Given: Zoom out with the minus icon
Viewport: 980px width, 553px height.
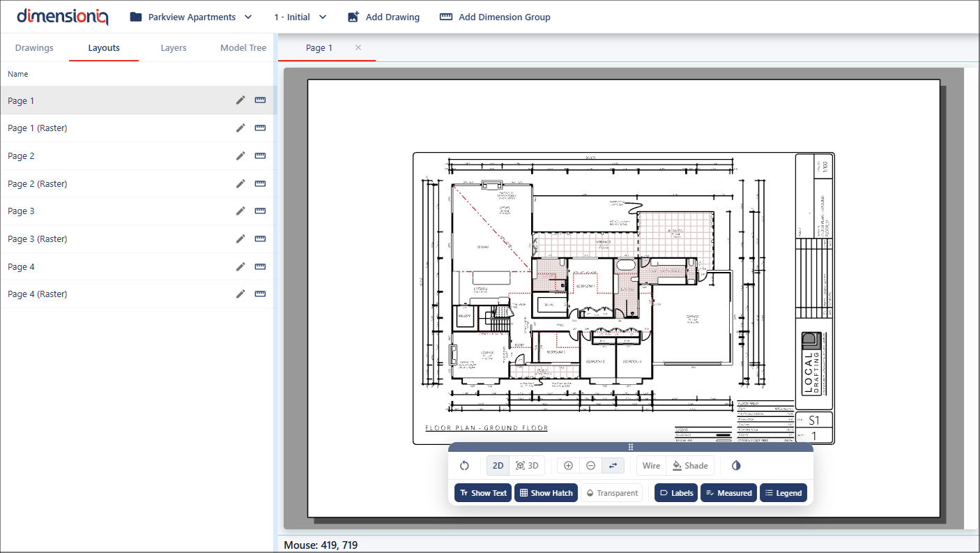Looking at the screenshot, I should (x=590, y=466).
